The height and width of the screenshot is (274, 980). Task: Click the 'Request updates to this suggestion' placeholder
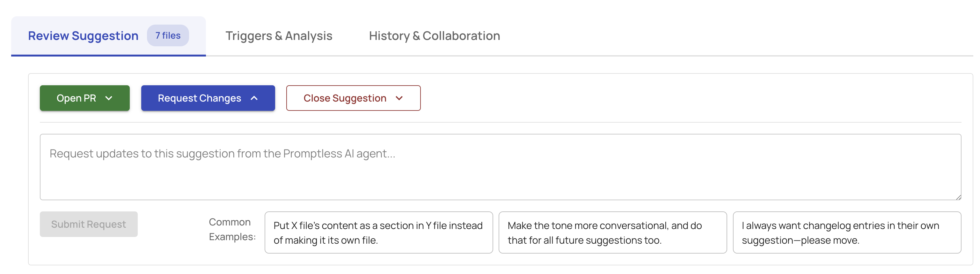(223, 154)
